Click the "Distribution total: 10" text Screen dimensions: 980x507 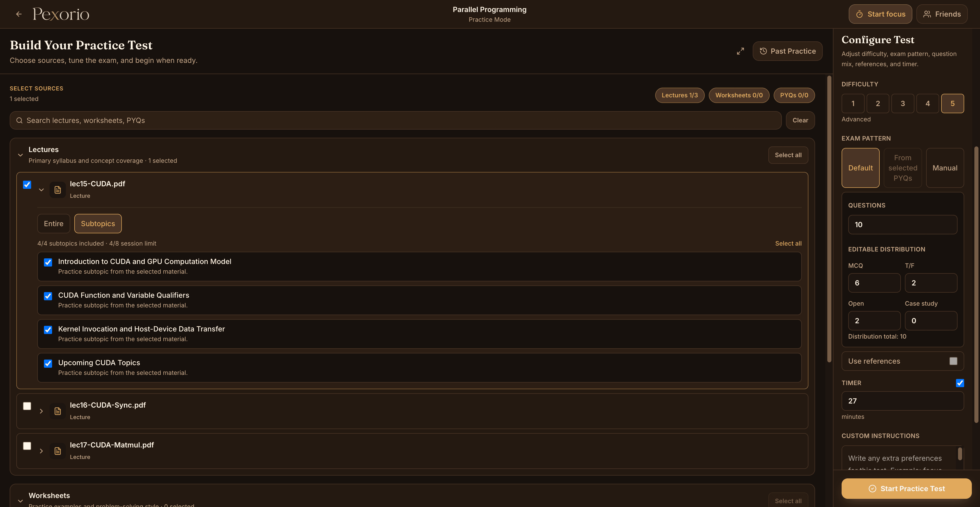877,337
